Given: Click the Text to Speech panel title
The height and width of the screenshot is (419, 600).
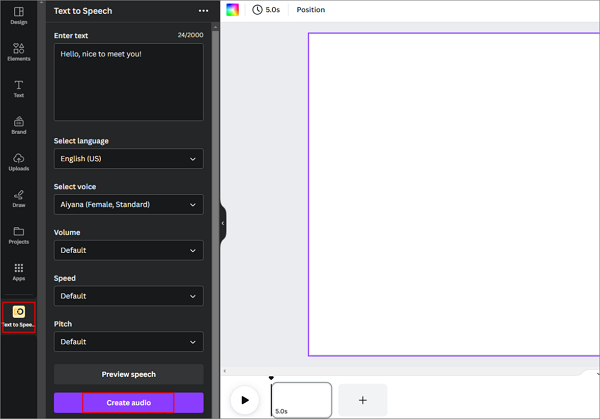Looking at the screenshot, I should [x=83, y=11].
